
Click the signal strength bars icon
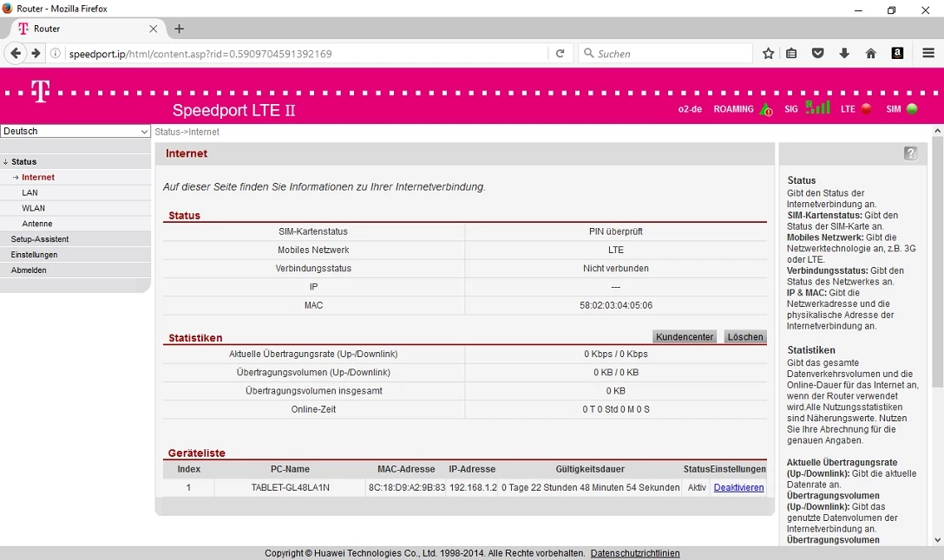coord(817,107)
